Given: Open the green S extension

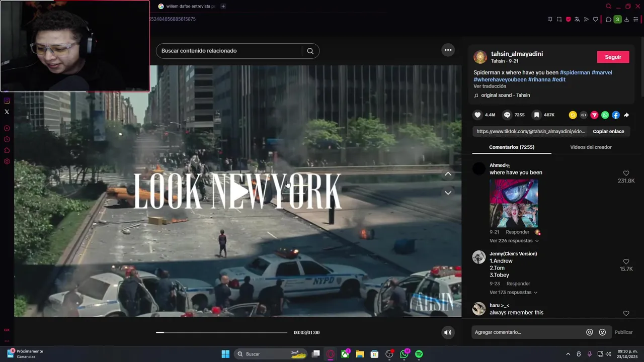Looking at the screenshot, I should (x=617, y=19).
